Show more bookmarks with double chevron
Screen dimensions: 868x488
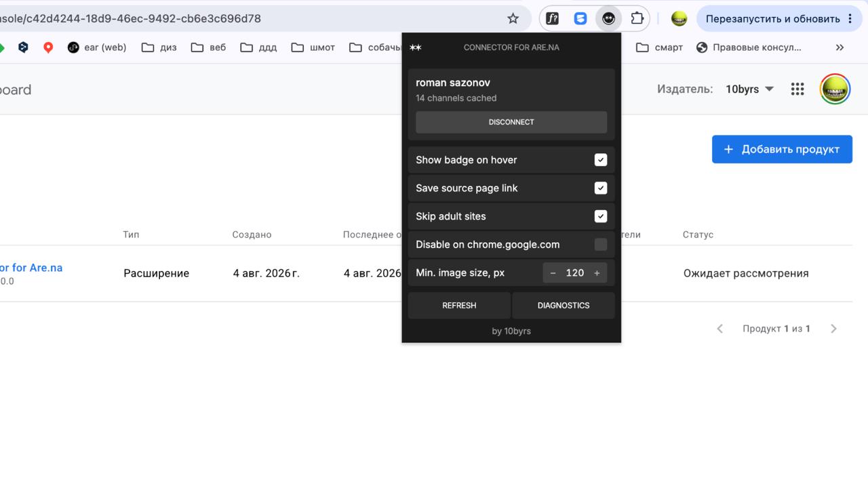tap(840, 47)
